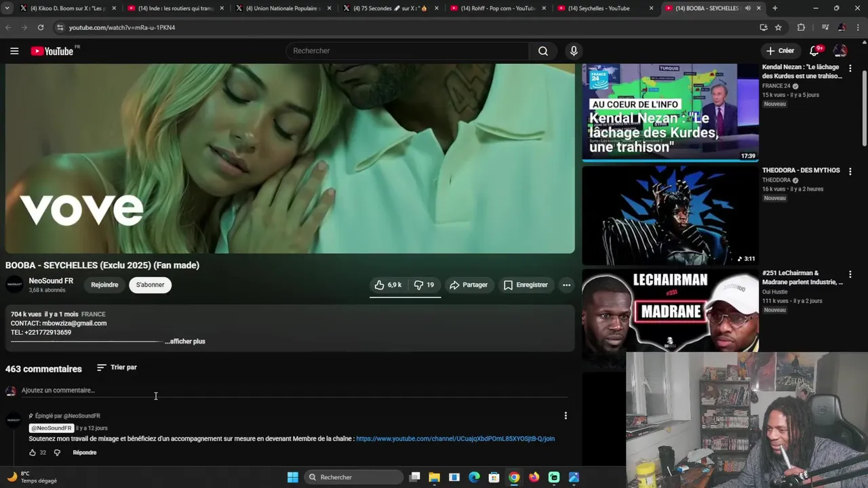This screenshot has width=868, height=488.
Task: Go back in Chrome
Action: click(x=8, y=27)
